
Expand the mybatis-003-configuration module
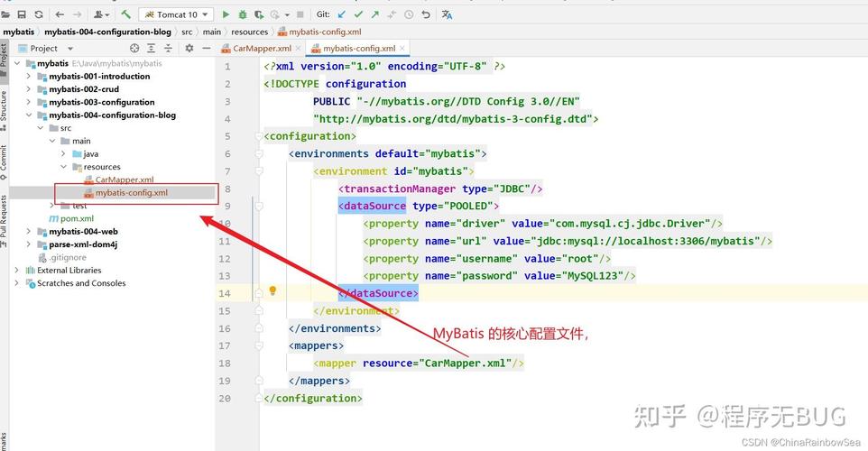[28, 102]
